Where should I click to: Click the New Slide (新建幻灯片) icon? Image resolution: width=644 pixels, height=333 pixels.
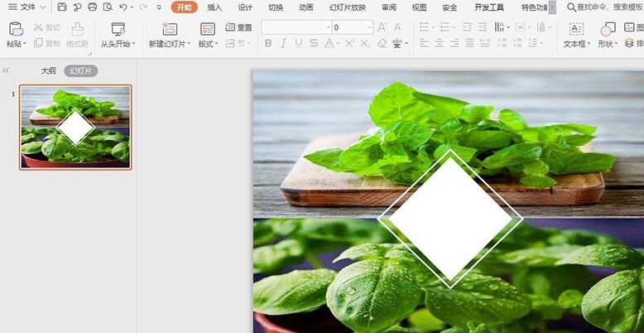(x=170, y=29)
